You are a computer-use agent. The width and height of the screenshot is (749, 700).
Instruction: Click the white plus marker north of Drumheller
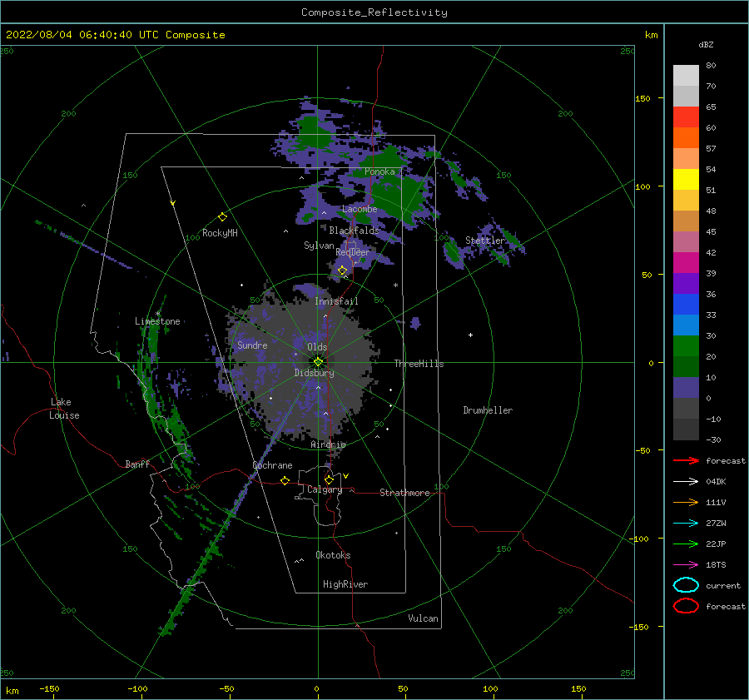[470, 335]
